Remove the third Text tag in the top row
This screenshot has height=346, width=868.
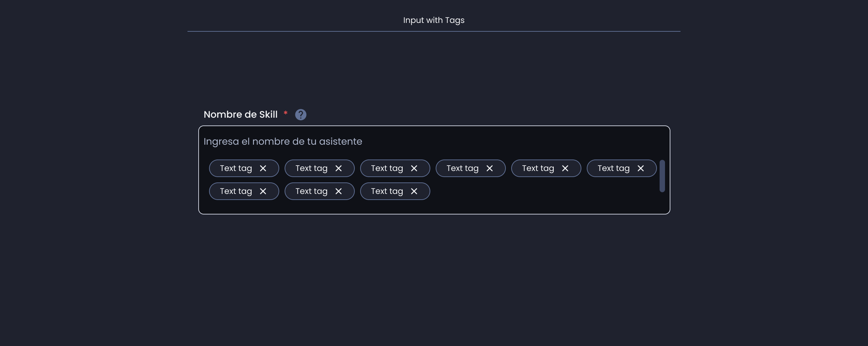click(414, 168)
